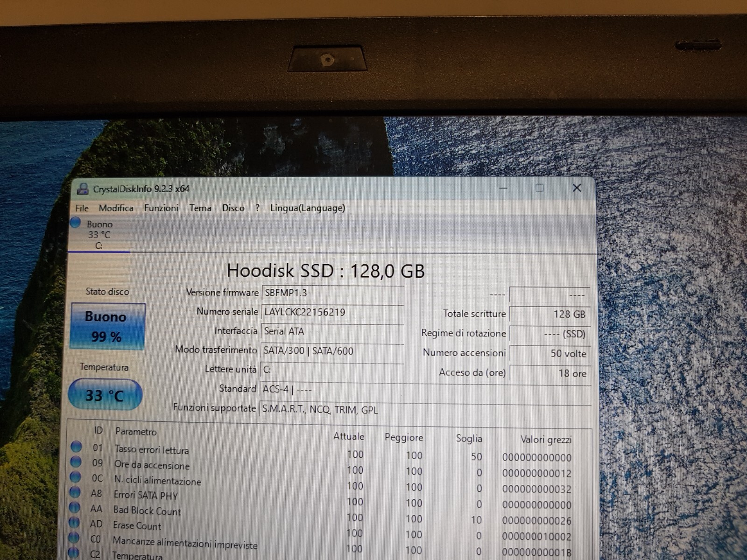Image resolution: width=747 pixels, height=560 pixels.
Task: Click the blue status dot beside Buono 33 °C
Action: (x=75, y=223)
